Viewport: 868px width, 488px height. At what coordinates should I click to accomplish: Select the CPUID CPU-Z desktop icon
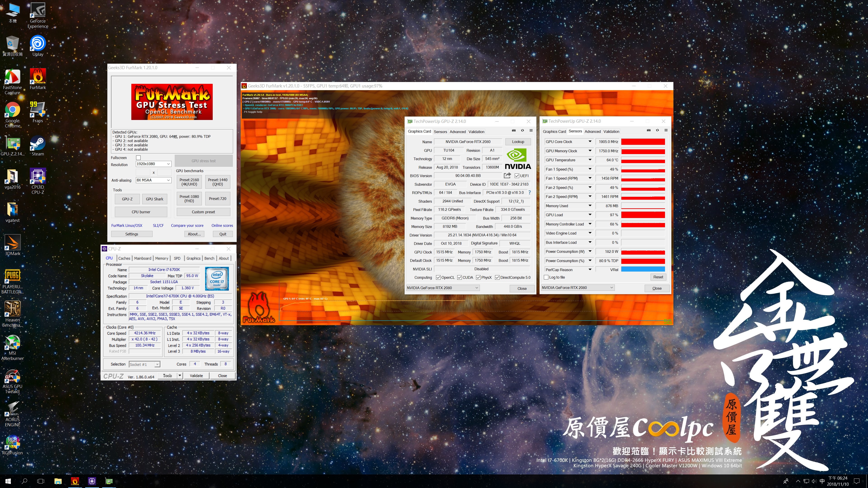pos(38,181)
